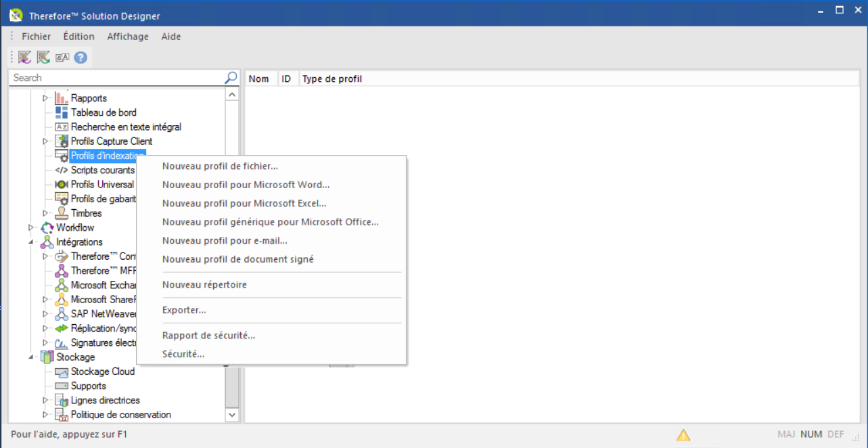This screenshot has width=868, height=448.
Task: Choose Sécurité... in context menu
Action: 271,354
